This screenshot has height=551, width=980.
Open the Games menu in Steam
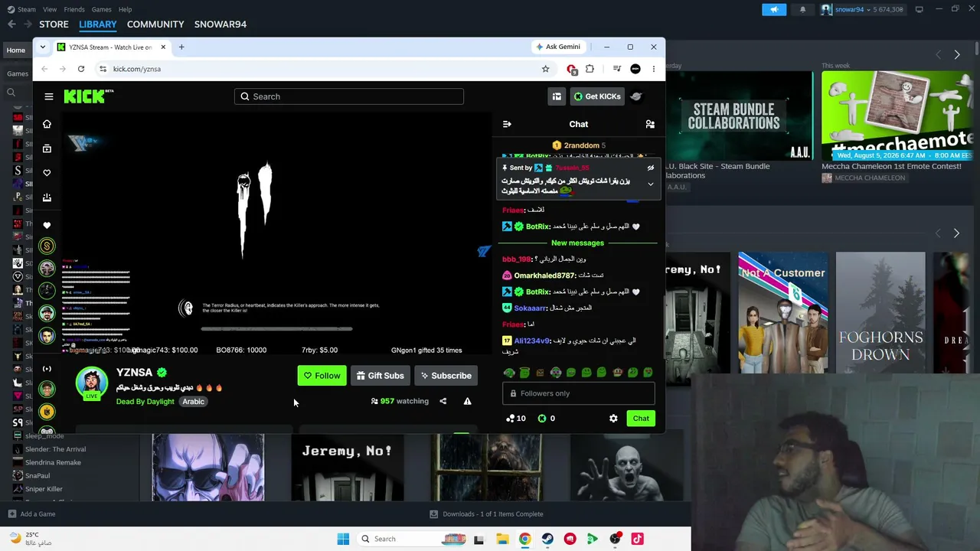tap(101, 9)
